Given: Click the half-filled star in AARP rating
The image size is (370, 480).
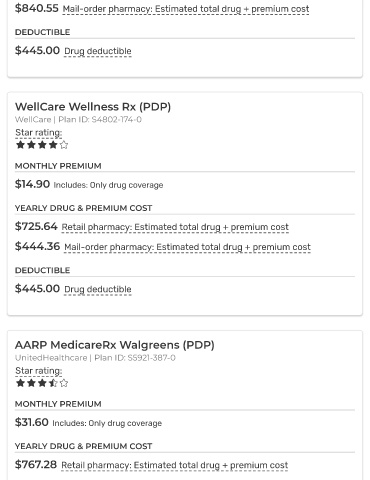Looking at the screenshot, I should tap(53, 383).
